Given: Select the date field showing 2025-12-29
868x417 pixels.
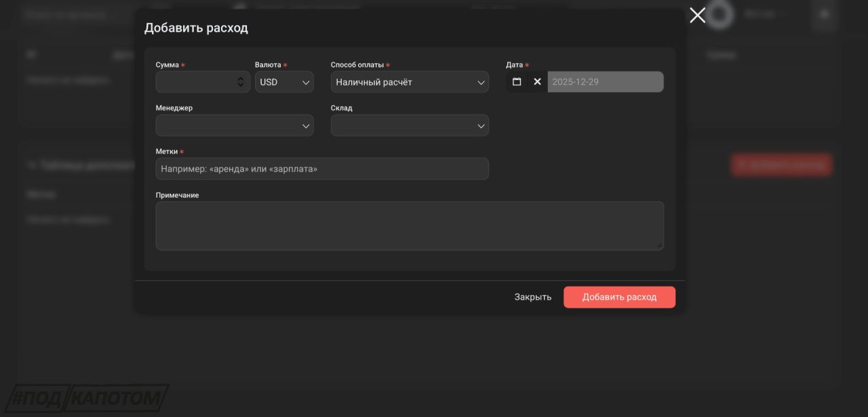Looking at the screenshot, I should click(605, 82).
